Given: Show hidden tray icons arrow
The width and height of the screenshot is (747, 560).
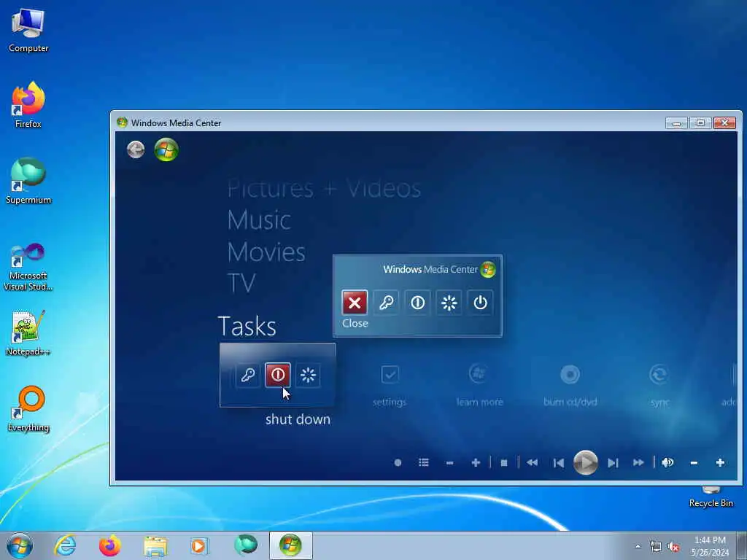Looking at the screenshot, I should [638, 547].
